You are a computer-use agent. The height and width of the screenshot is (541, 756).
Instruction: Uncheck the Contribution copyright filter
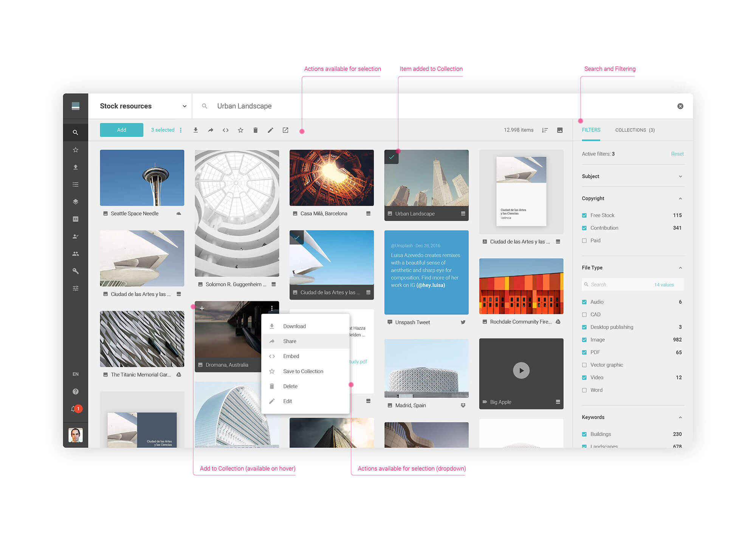click(584, 228)
